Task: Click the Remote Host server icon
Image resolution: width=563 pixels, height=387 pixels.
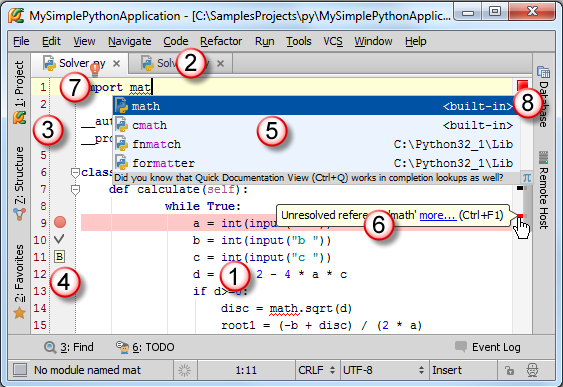Action: coord(543,157)
